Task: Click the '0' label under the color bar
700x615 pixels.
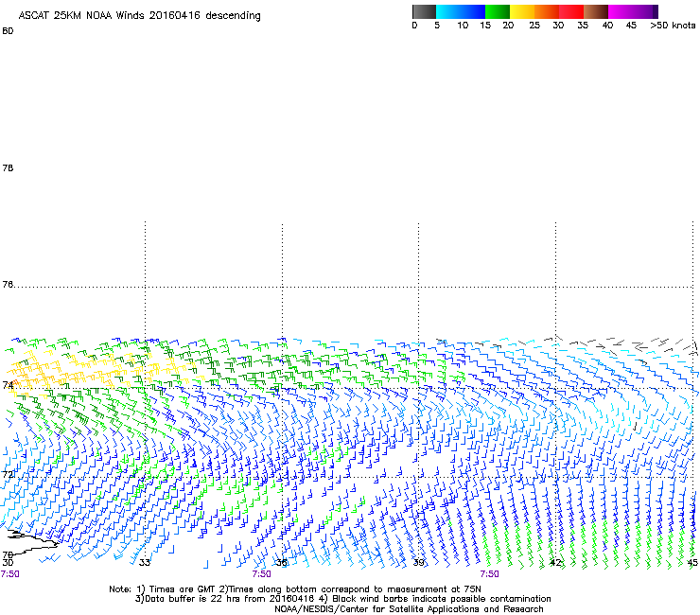Action: pyautogui.click(x=414, y=26)
